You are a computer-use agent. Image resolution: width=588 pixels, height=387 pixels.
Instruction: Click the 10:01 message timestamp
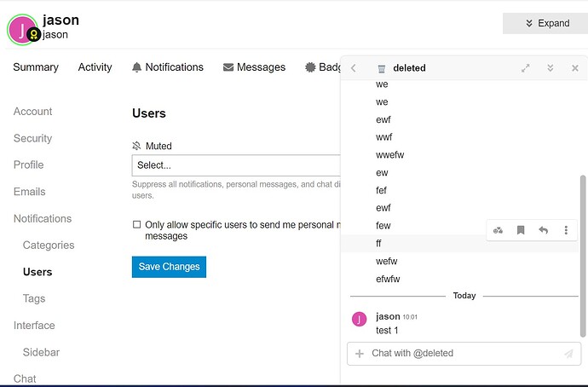click(x=410, y=317)
